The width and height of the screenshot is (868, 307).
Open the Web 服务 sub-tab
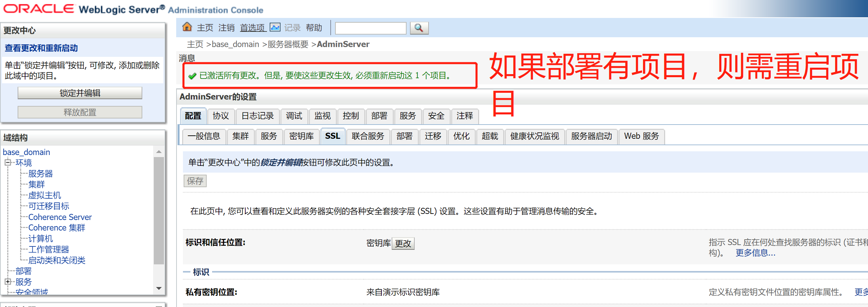click(642, 136)
